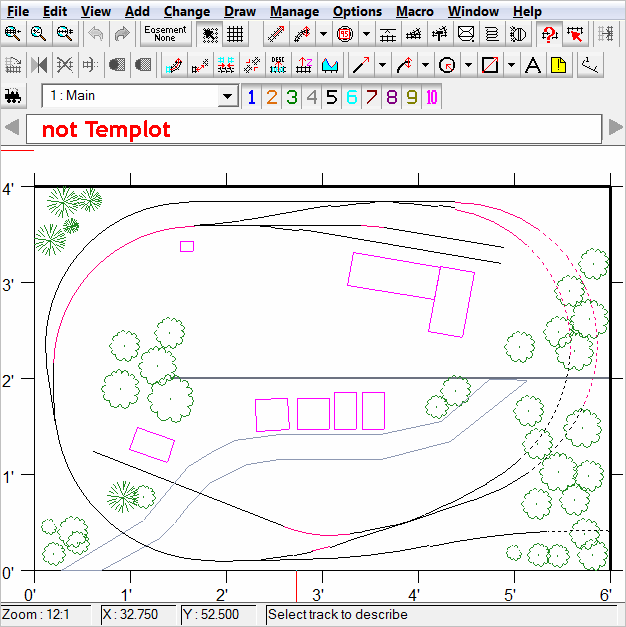Toggle layer 10 magenta button
Screen dimensions: 626x627
pyautogui.click(x=432, y=97)
